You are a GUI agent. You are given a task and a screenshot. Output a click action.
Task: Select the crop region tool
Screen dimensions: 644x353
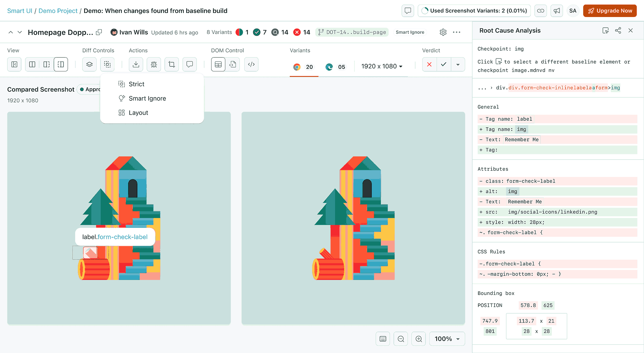pos(172,65)
